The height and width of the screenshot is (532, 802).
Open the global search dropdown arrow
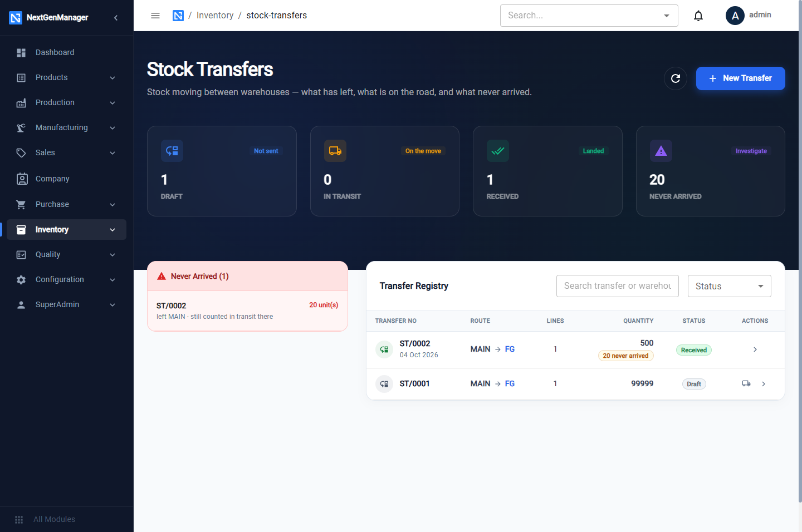(x=667, y=16)
